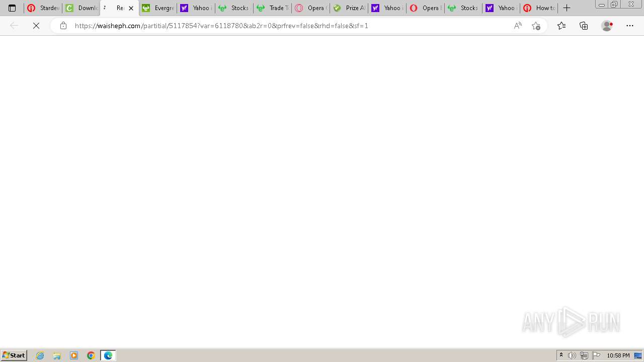This screenshot has height=362, width=644.
Task: Open the network status icon
Action: click(x=584, y=355)
